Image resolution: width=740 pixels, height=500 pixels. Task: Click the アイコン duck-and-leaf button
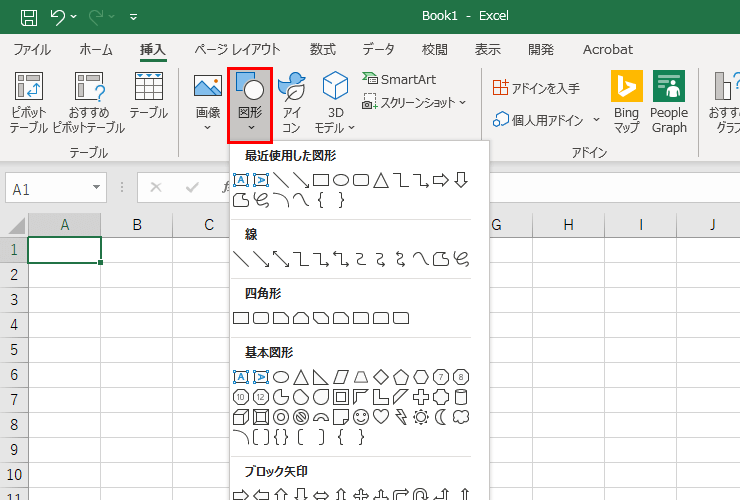tap(292, 102)
